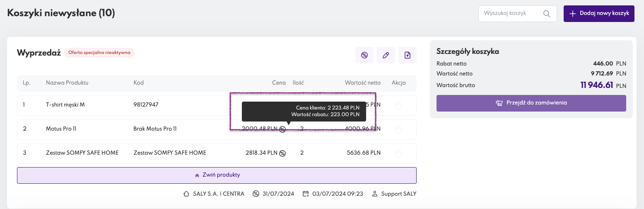Click the SALY S.A. | CENTRA home icon
Viewport: 644px width, 209px height.
tap(186, 194)
